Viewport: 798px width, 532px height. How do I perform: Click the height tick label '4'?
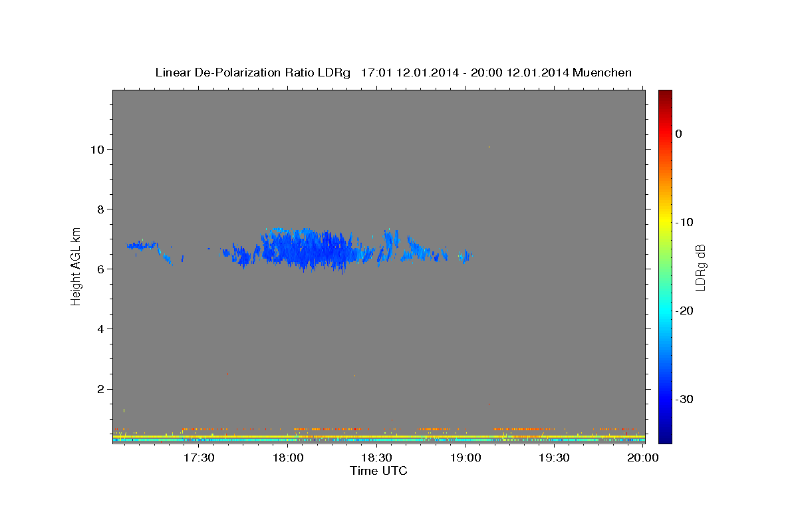(101, 329)
